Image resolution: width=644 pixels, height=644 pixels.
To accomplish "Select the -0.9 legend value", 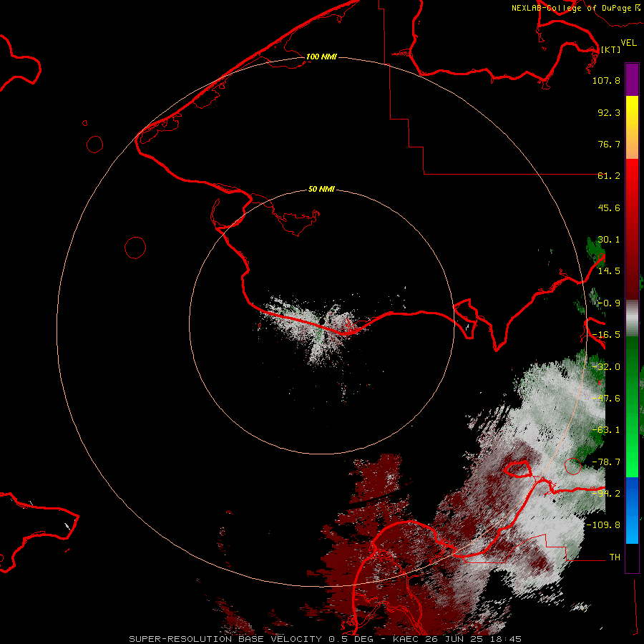I will (x=609, y=303).
